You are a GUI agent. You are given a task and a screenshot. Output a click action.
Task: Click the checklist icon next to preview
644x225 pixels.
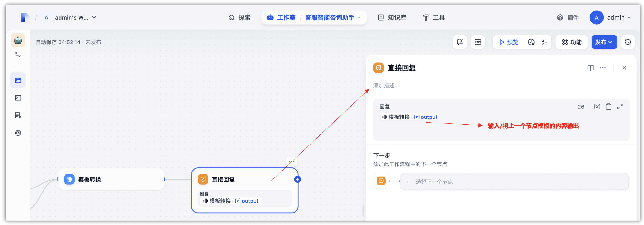tap(545, 42)
